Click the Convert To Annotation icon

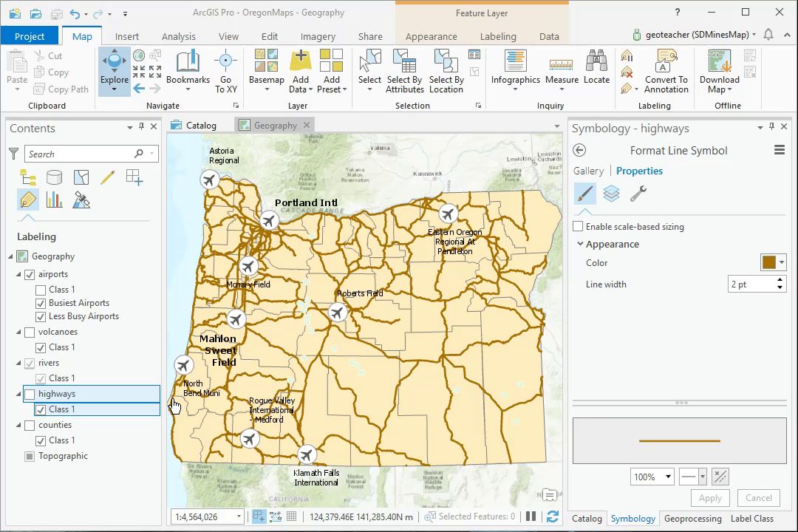[666, 62]
